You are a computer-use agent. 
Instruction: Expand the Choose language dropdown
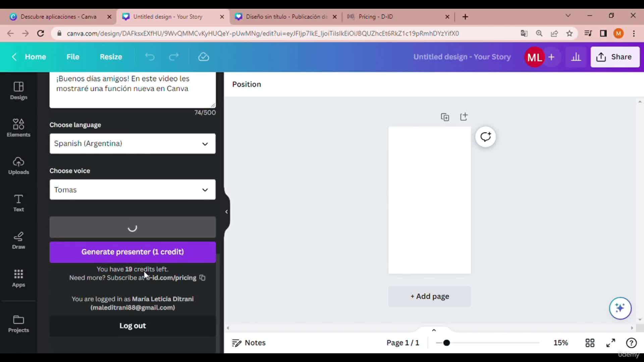click(x=132, y=143)
